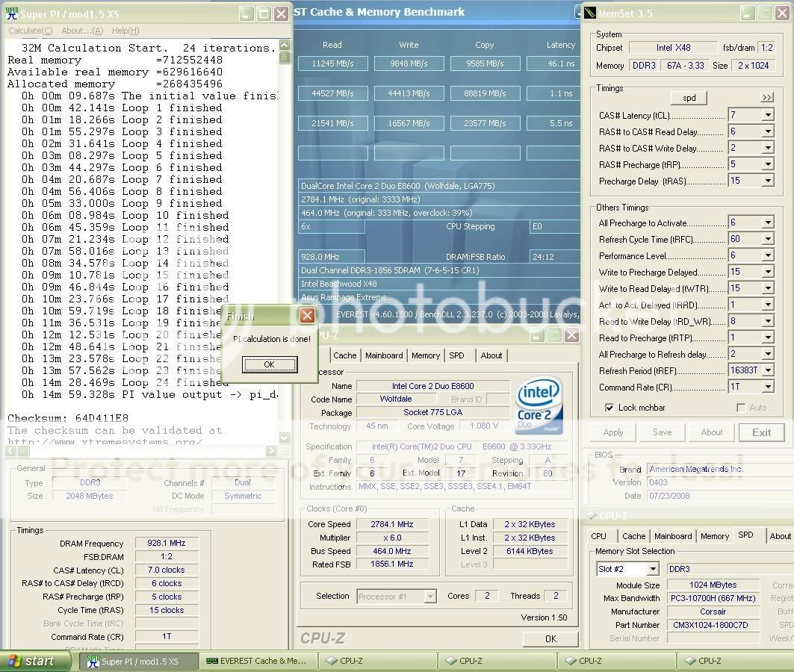Open the Help menu in Super PI
The width and height of the screenshot is (794, 672).
click(x=125, y=31)
